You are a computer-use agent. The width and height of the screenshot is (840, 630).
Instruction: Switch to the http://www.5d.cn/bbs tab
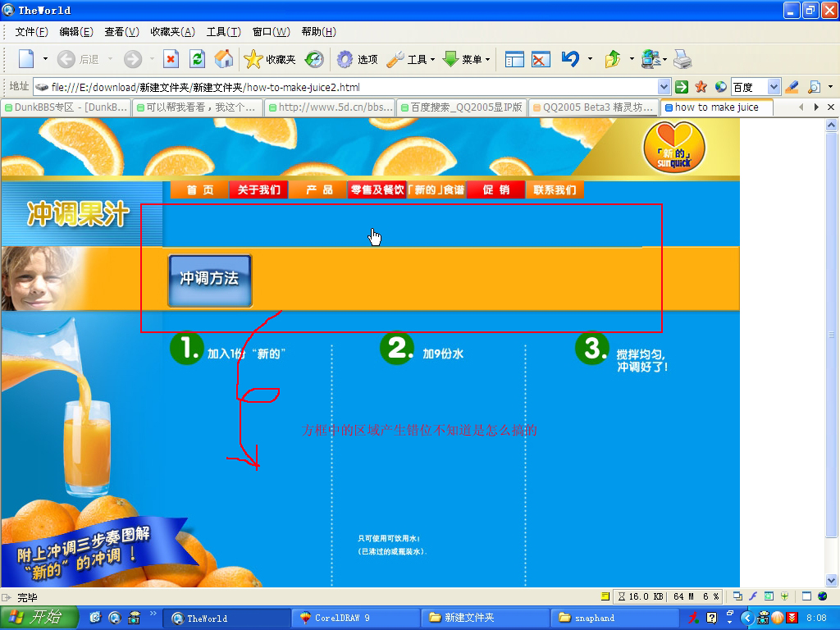[x=331, y=107]
